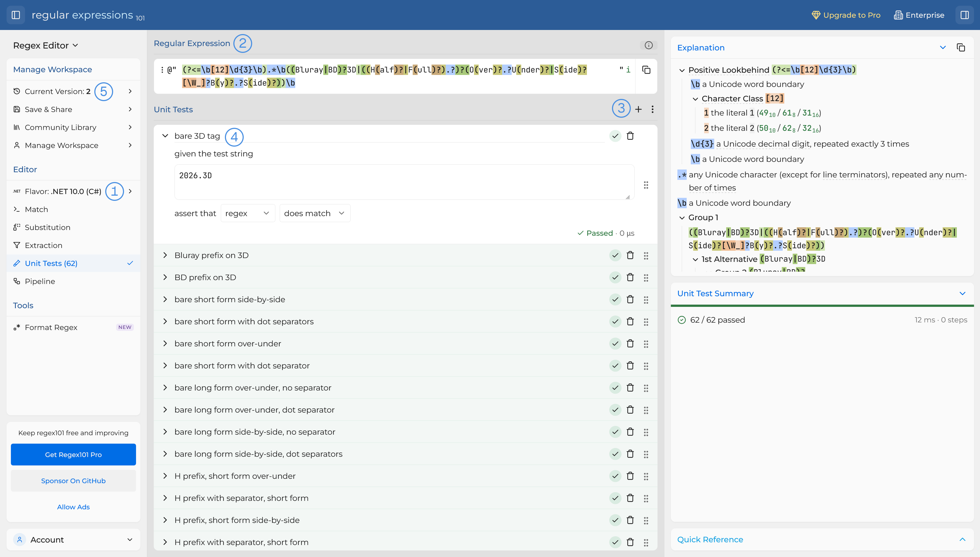Delete the 'BD prefix on 3D' test
Image resolution: width=980 pixels, height=557 pixels.
[630, 277]
